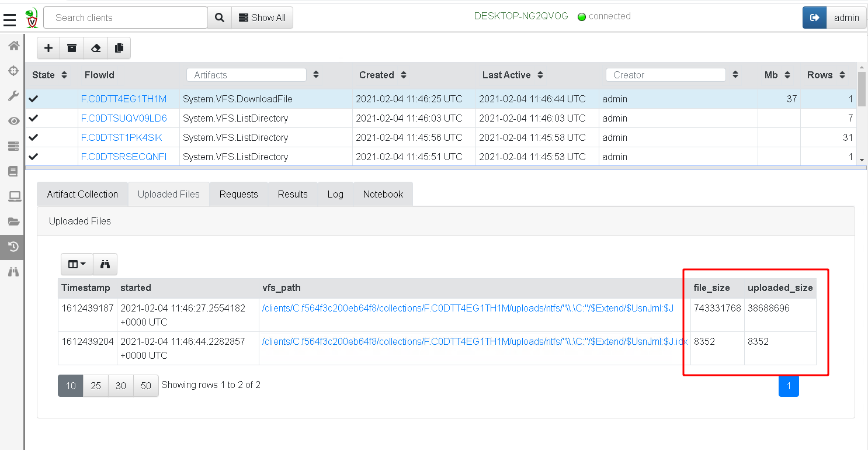Click the archive box icon in toolbar
This screenshot has width=868, height=450.
pyautogui.click(x=72, y=49)
